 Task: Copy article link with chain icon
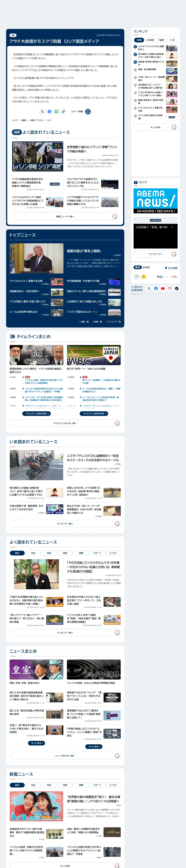pyautogui.click(x=63, y=112)
